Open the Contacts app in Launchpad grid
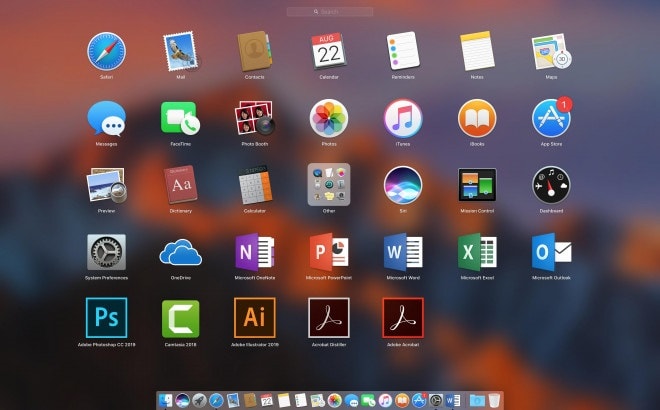The image size is (660, 410). 255,51
